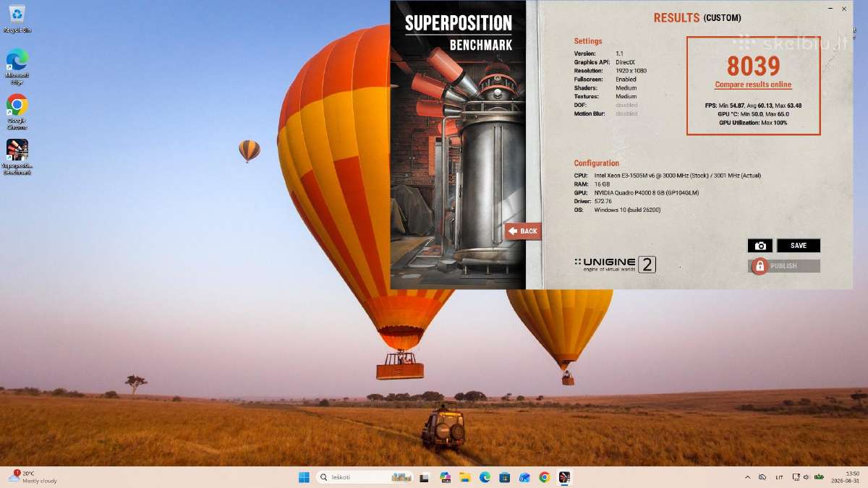Select Superposition app in taskbar

click(564, 477)
